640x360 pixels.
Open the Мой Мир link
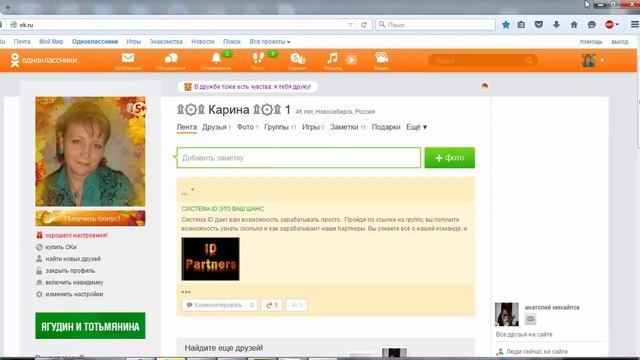(x=51, y=42)
